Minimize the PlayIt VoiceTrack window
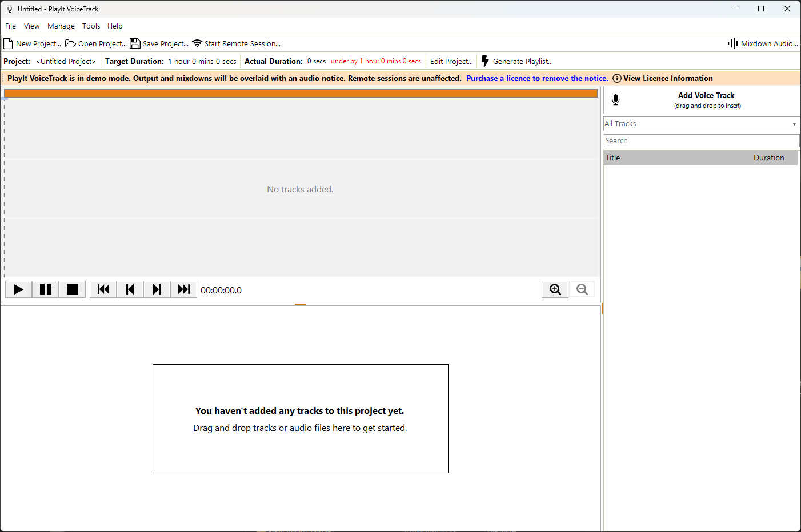Screen dimensions: 801x532 point(735,9)
